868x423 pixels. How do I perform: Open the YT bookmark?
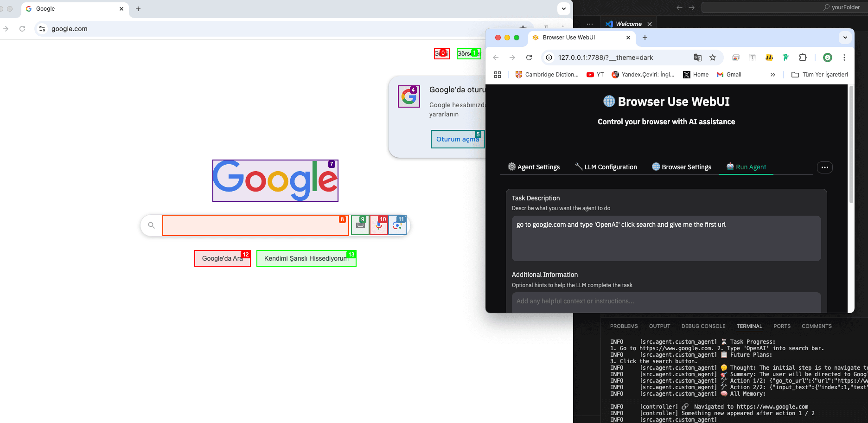595,75
